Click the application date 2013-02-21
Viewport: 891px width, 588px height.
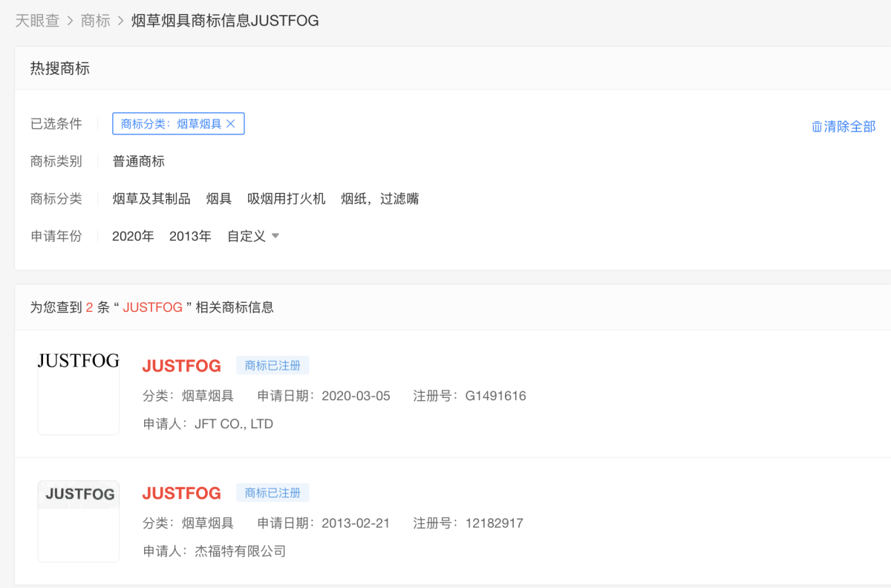click(x=356, y=523)
